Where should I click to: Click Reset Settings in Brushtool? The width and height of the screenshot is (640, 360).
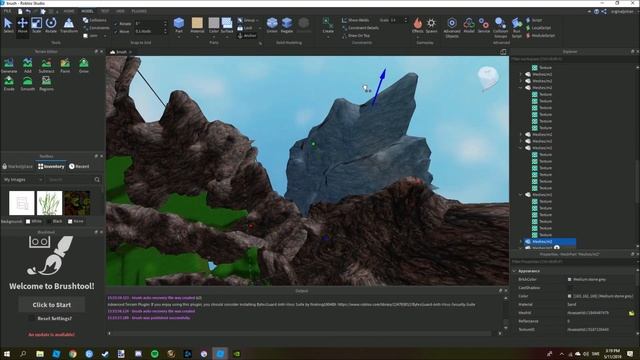54,318
